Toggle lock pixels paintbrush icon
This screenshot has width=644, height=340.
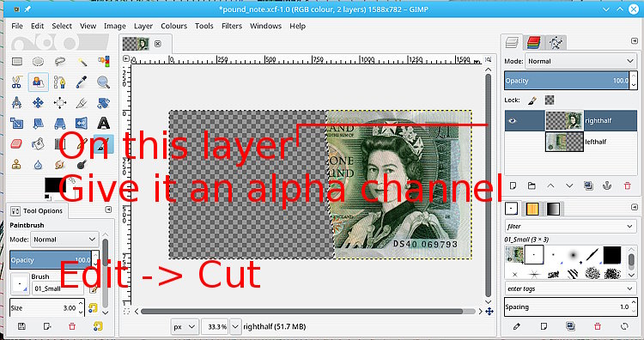(532, 100)
